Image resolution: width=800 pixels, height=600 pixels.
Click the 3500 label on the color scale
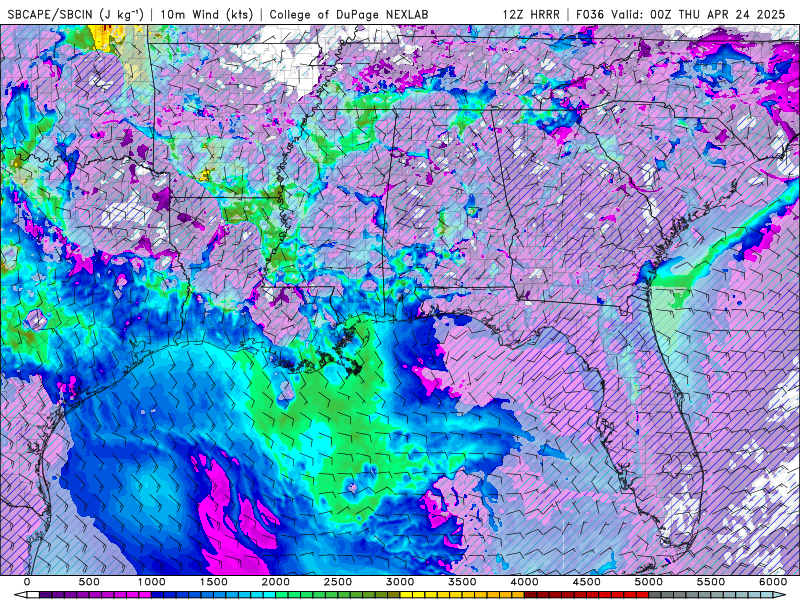[x=462, y=582]
